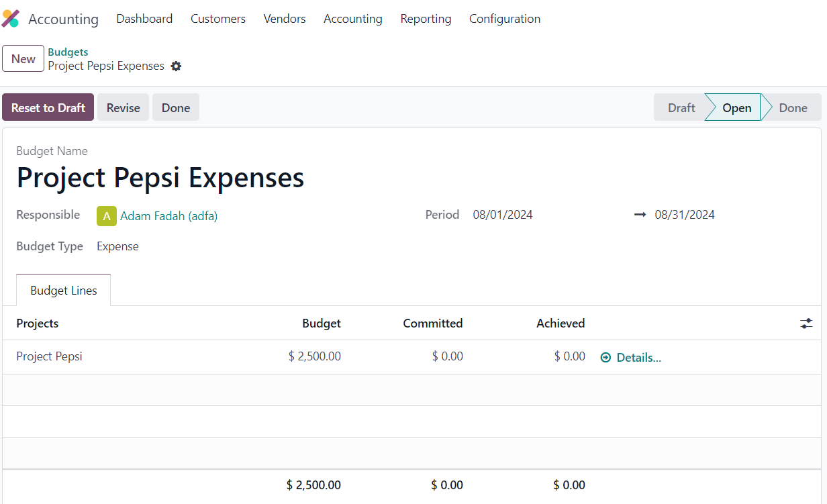Click the Project Pepsi Expenses breadcrumb text
Image resolution: width=827 pixels, height=504 pixels.
106,66
